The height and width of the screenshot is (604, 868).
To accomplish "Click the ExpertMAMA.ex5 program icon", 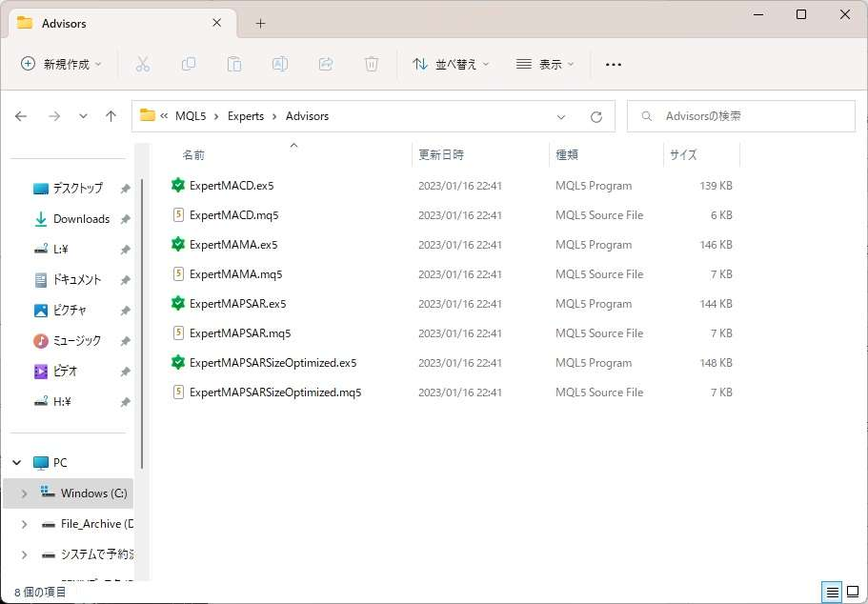I will tap(177, 244).
